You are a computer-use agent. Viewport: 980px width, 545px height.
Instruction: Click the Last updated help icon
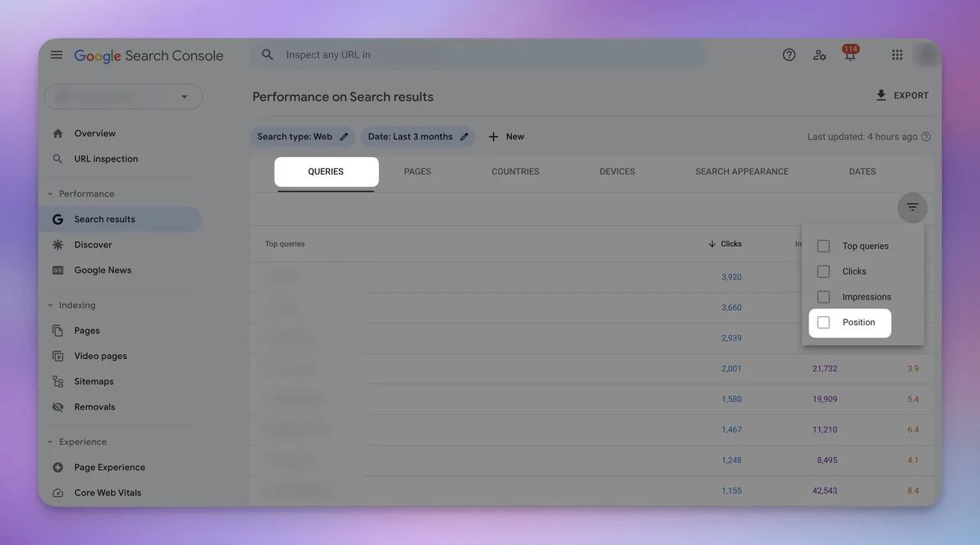pos(926,137)
